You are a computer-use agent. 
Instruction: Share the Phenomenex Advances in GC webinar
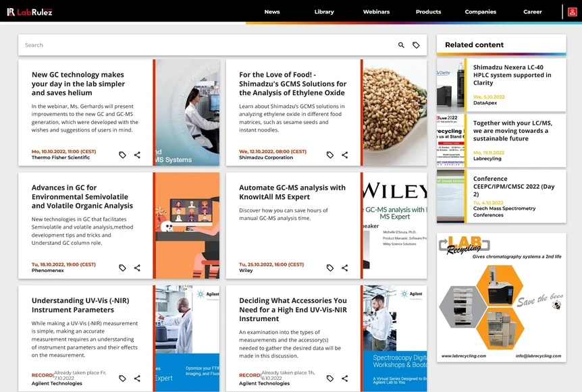click(x=137, y=268)
